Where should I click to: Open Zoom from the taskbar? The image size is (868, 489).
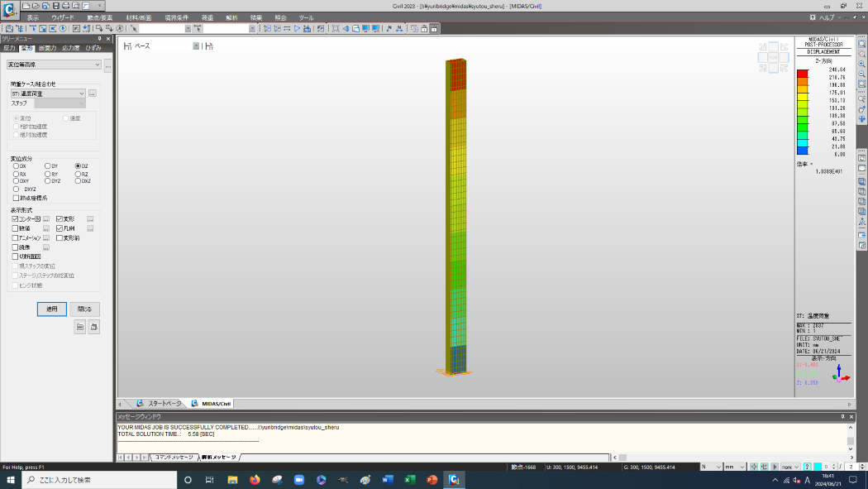pyautogui.click(x=299, y=480)
